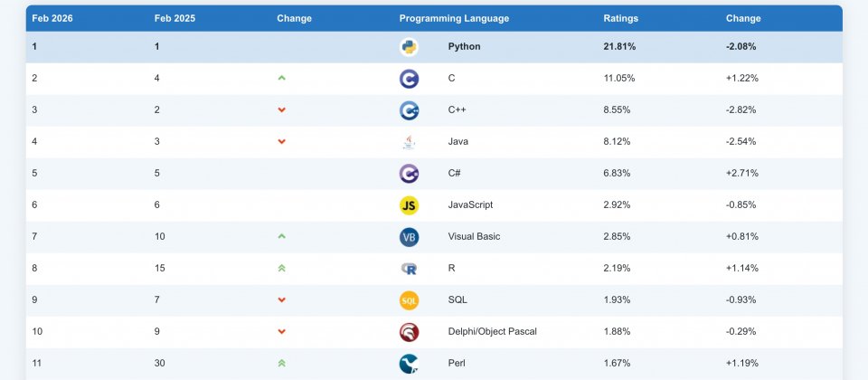The image size is (868, 380).
Task: Click the yellow JavaScript JS icon
Action: coord(409,205)
